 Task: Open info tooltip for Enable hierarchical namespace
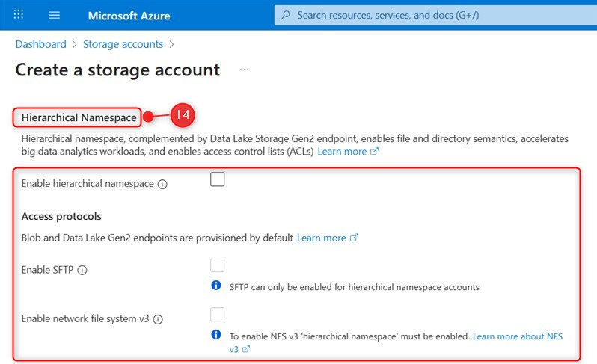tap(162, 184)
